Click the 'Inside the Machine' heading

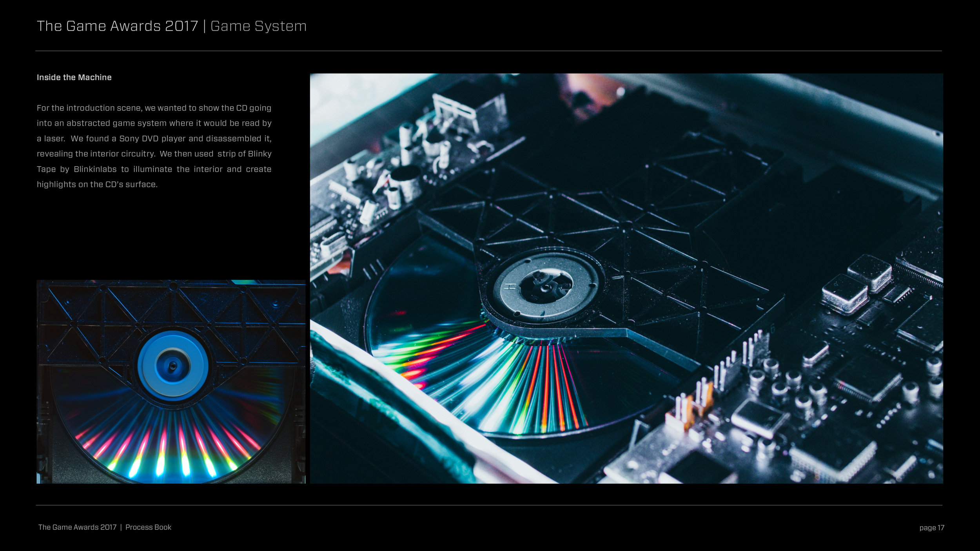[x=74, y=77]
